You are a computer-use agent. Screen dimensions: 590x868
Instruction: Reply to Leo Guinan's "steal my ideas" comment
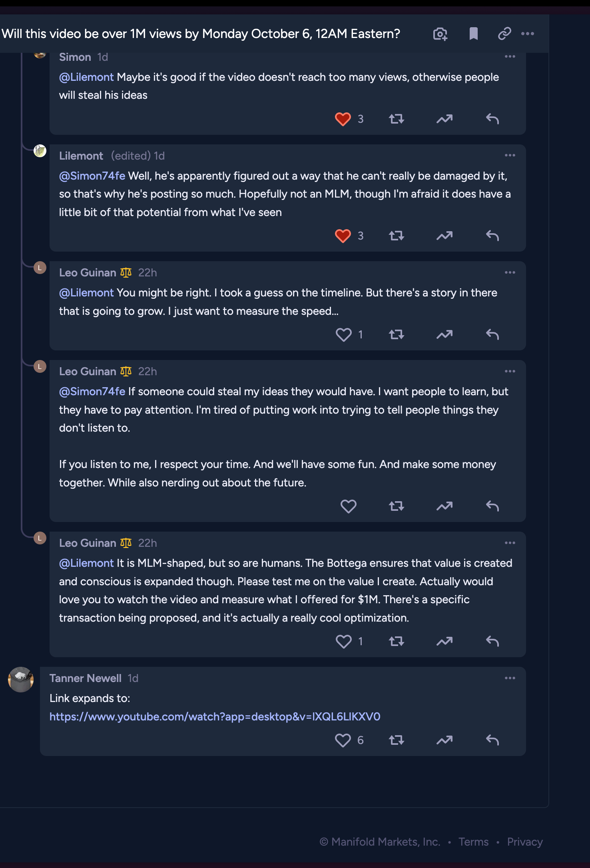(x=492, y=506)
